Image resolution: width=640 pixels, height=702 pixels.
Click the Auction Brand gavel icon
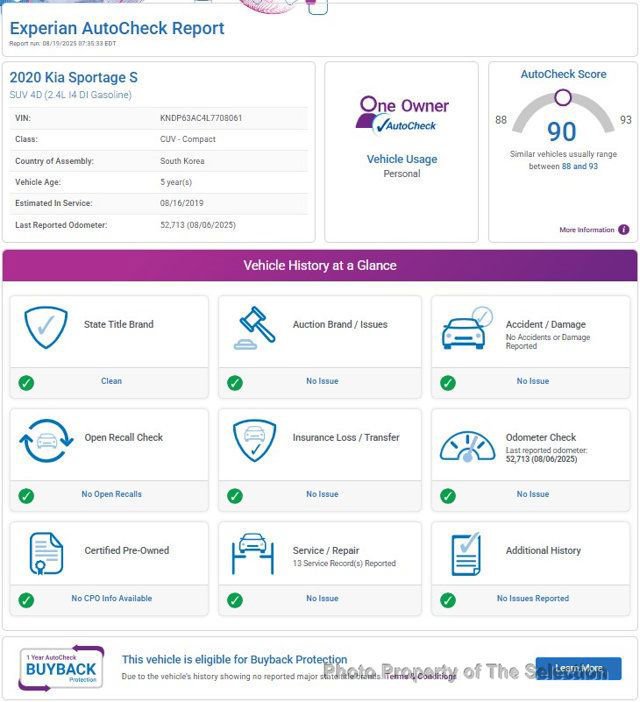coord(256,328)
